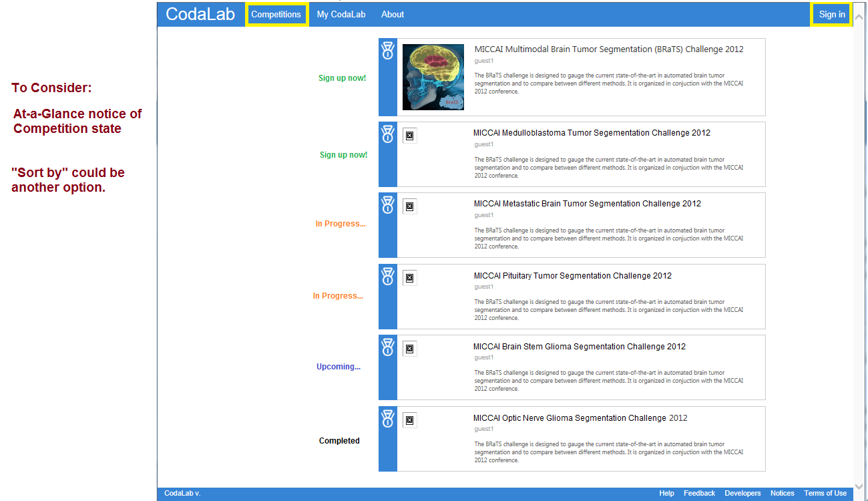Open MICCAI Brain Stem Glioma Segmentation Challenge 2012
The width and height of the screenshot is (868, 501).
pyautogui.click(x=580, y=347)
